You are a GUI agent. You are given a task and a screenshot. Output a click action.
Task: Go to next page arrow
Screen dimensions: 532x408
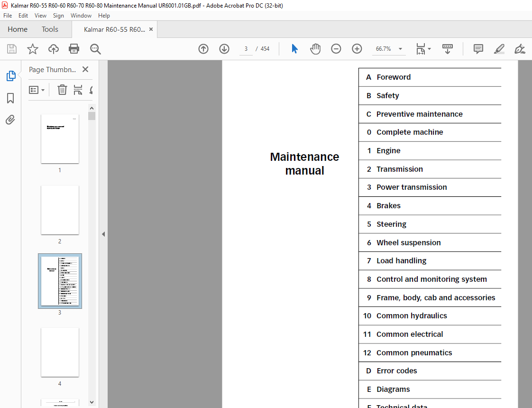[224, 49]
